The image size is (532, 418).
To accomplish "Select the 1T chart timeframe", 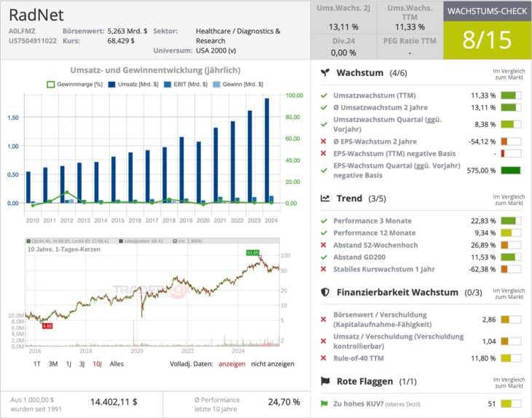I will pyautogui.click(x=37, y=364).
